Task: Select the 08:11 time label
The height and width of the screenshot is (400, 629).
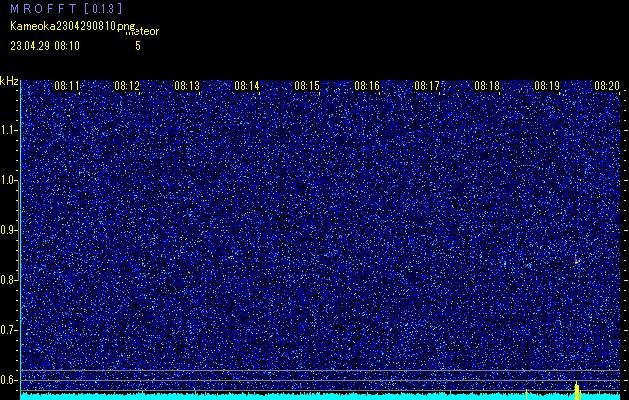Action: (x=67, y=86)
